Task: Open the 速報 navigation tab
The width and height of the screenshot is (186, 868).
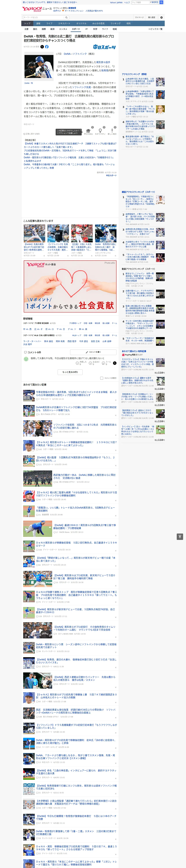Action: pyautogui.click(x=38, y=24)
